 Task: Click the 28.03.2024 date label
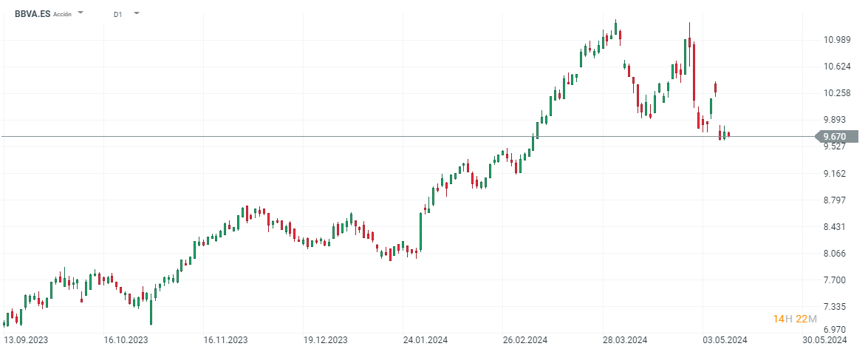click(x=625, y=340)
